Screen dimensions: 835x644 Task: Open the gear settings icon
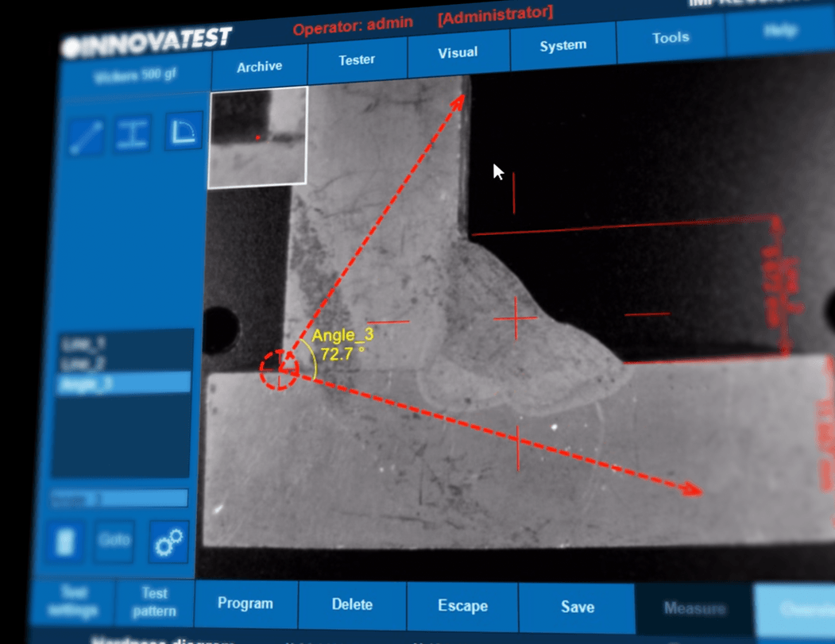tap(169, 542)
